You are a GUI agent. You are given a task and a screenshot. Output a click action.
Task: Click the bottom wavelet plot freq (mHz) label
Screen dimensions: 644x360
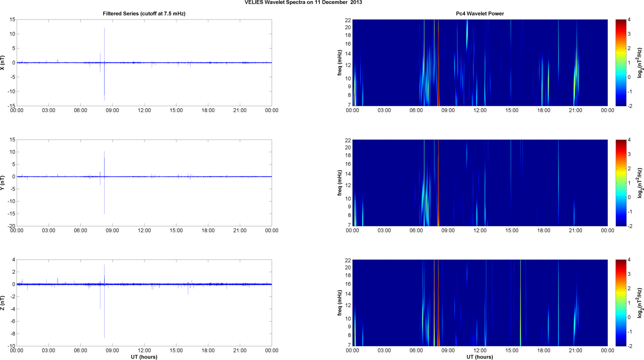340,303
